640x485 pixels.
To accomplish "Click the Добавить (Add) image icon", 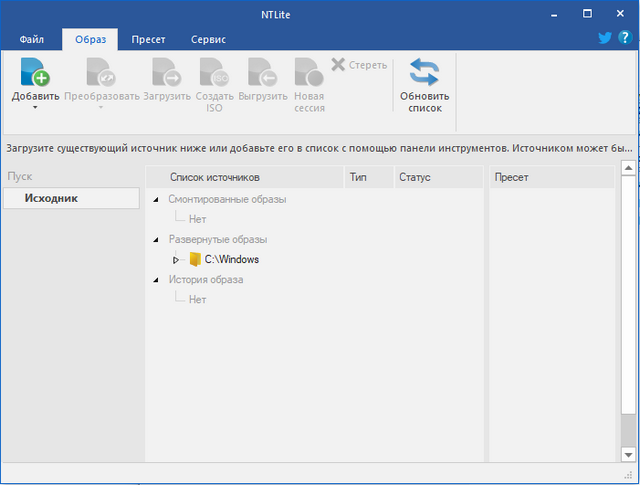I will [x=35, y=73].
